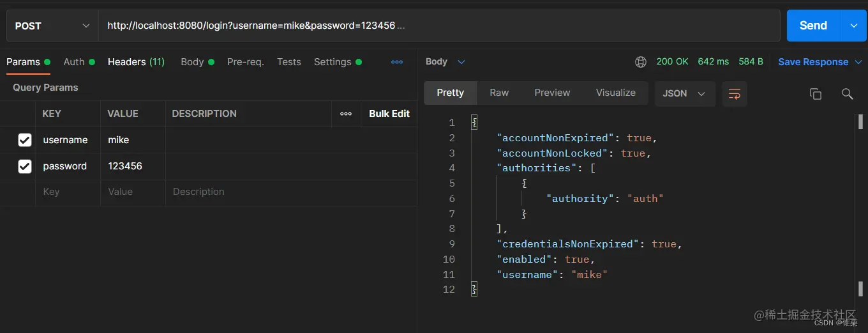Expand the Send button arrow options
Screen dimensions: 868x333
coord(854,26)
